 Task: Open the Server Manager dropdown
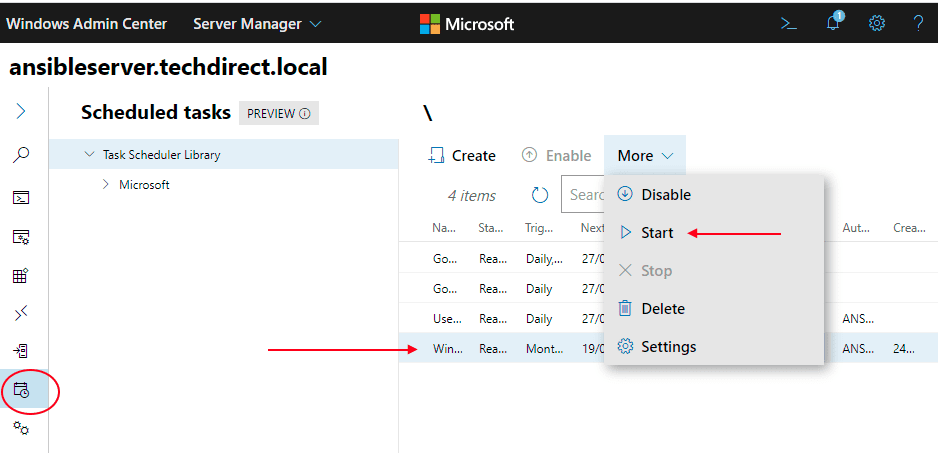coord(257,23)
